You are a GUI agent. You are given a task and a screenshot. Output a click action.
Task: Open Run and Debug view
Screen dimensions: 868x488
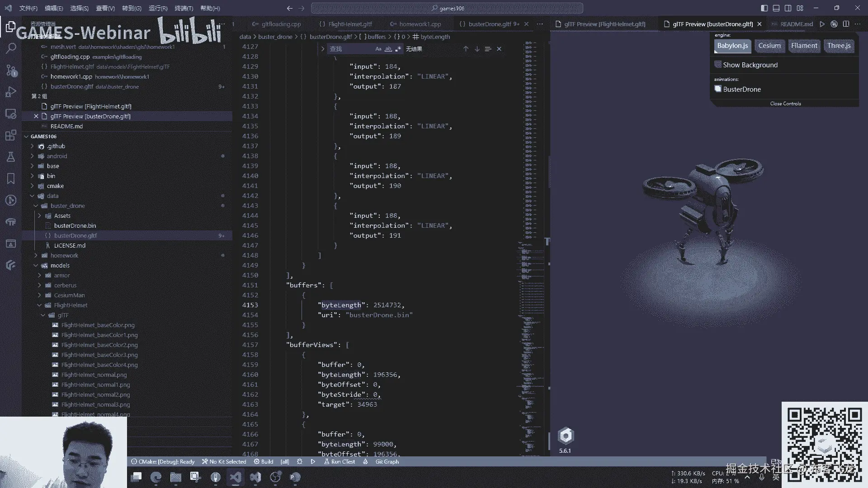11,92
